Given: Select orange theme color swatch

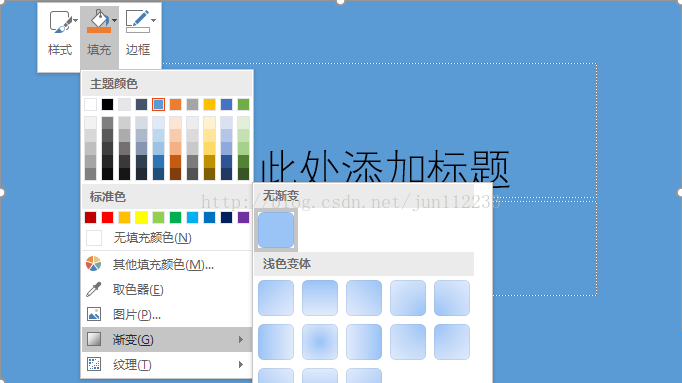Looking at the screenshot, I should coord(175,104).
